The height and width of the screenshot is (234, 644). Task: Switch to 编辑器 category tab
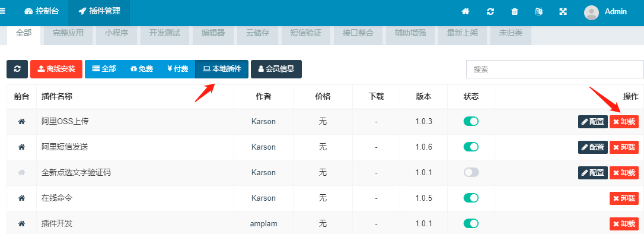pyautogui.click(x=213, y=34)
